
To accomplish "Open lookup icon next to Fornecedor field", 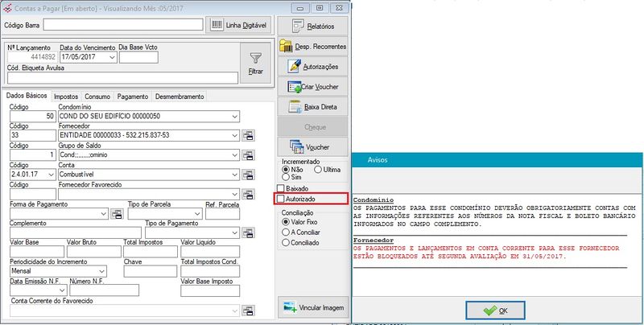I will point(250,135).
